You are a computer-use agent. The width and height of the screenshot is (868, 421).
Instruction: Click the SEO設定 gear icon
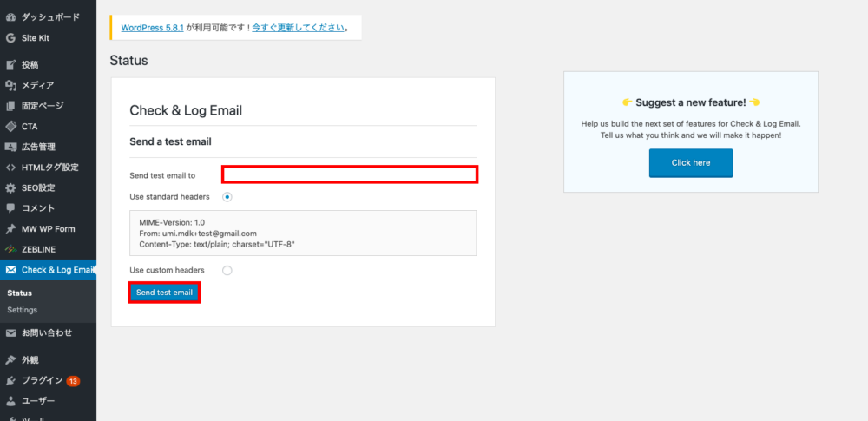(10, 187)
